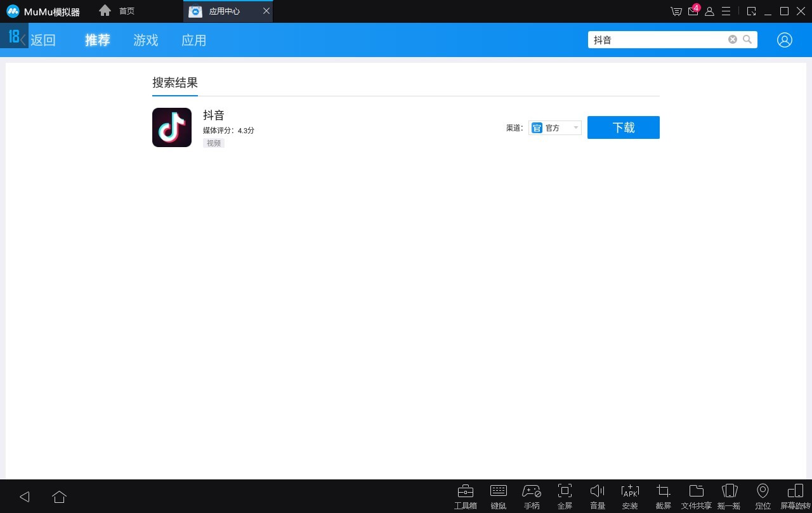The image size is (812, 513).
Task: Toggle 全屏 fullscreen mode
Action: 565,497
